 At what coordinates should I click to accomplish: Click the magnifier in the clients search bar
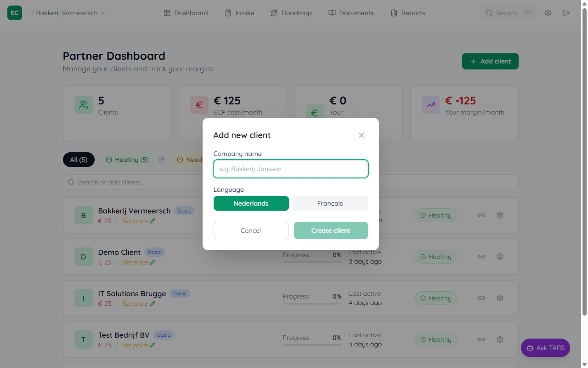point(71,182)
